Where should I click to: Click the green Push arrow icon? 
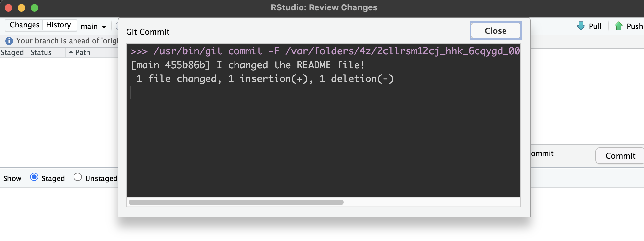click(618, 26)
